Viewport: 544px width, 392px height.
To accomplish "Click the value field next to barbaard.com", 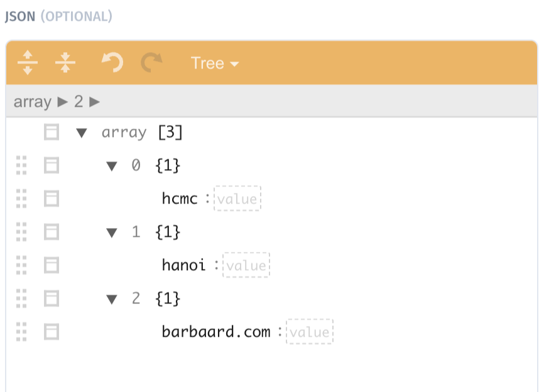I will pyautogui.click(x=310, y=332).
